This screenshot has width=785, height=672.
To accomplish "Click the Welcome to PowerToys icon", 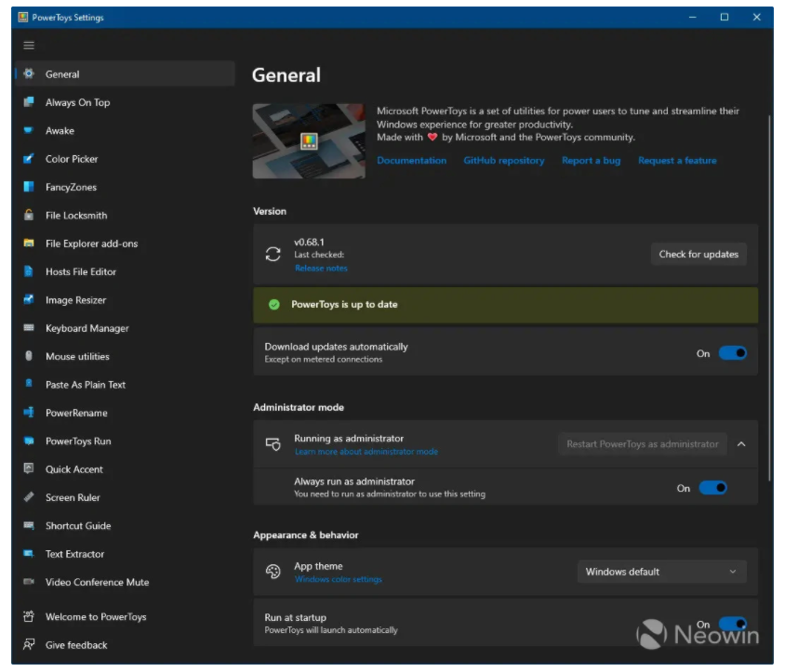I will 29,616.
